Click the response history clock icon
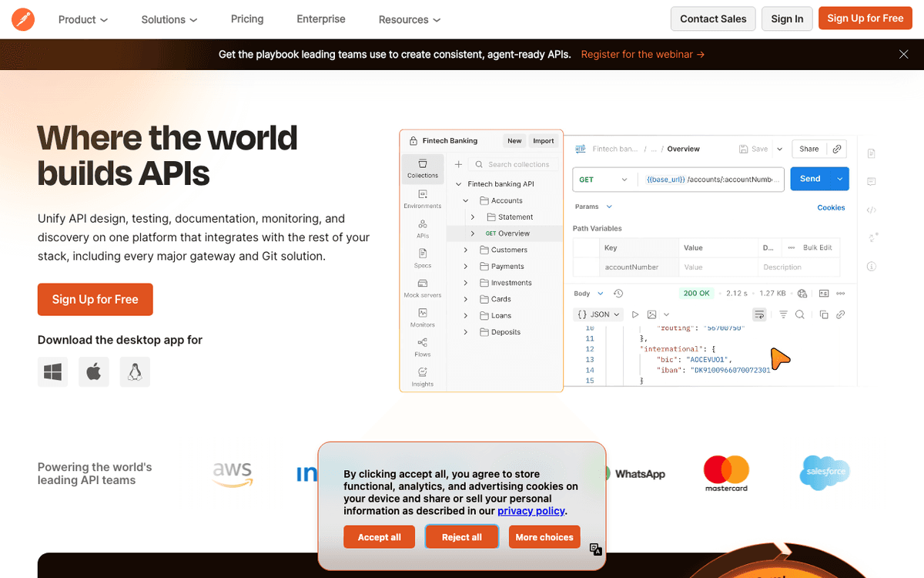Image resolution: width=924 pixels, height=578 pixels. 618,294
